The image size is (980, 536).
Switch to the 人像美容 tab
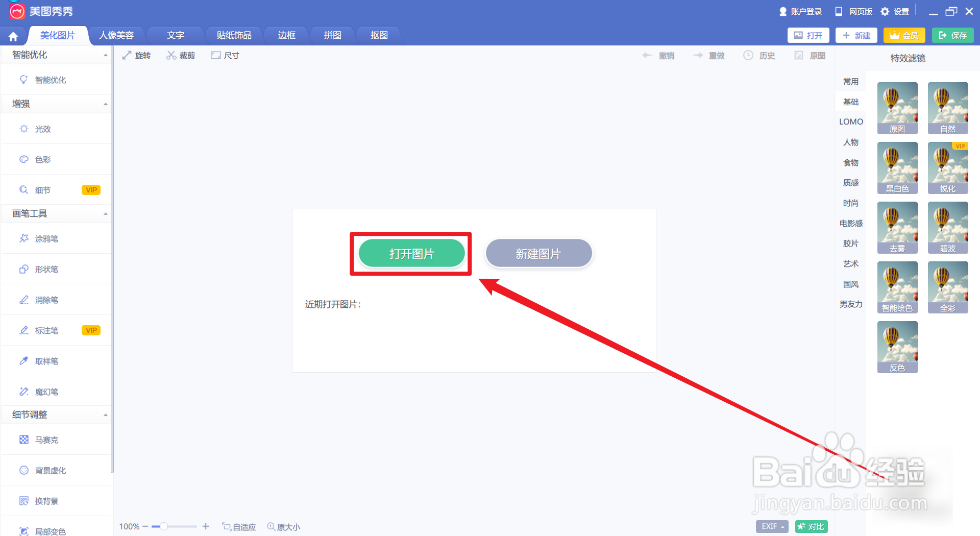point(116,35)
